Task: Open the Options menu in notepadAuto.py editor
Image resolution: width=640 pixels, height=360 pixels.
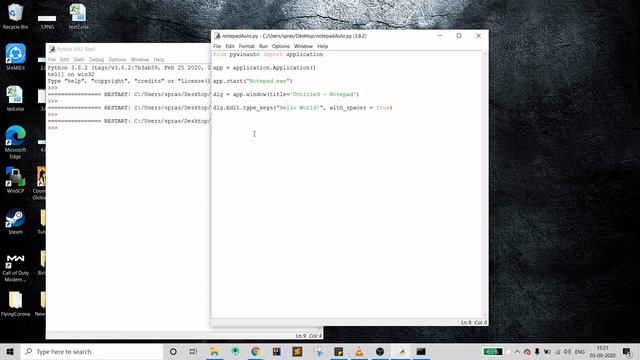Action: [x=281, y=46]
